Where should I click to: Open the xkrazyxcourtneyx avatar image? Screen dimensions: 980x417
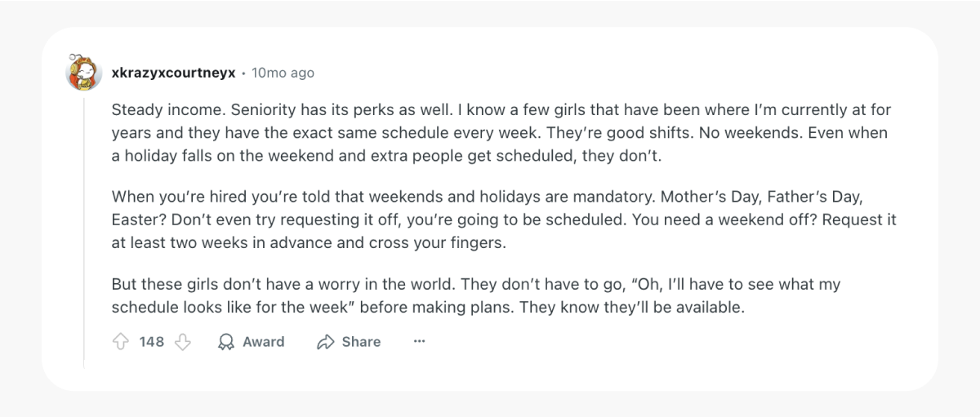[x=82, y=73]
